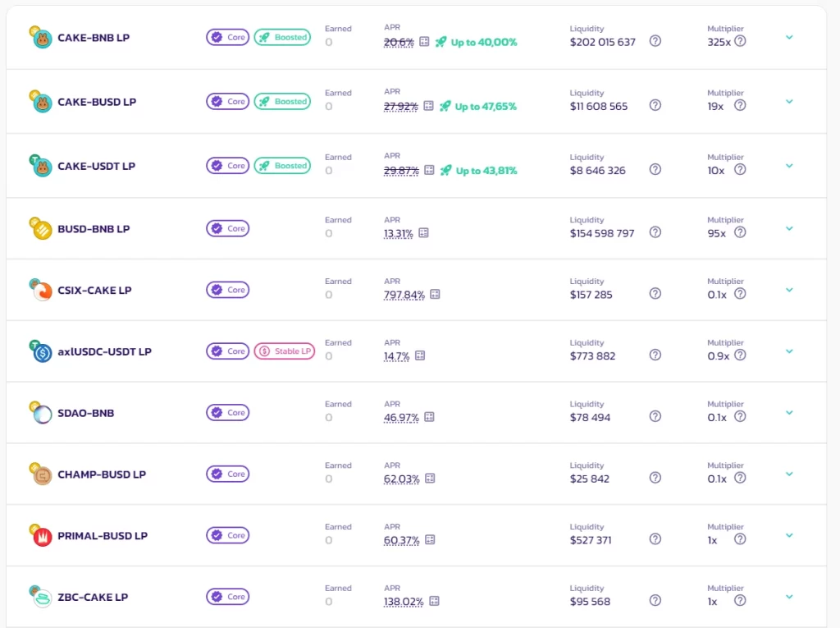The image size is (840, 628).
Task: Click multiplier help icon for BUSD-BNB LP
Action: (x=740, y=233)
